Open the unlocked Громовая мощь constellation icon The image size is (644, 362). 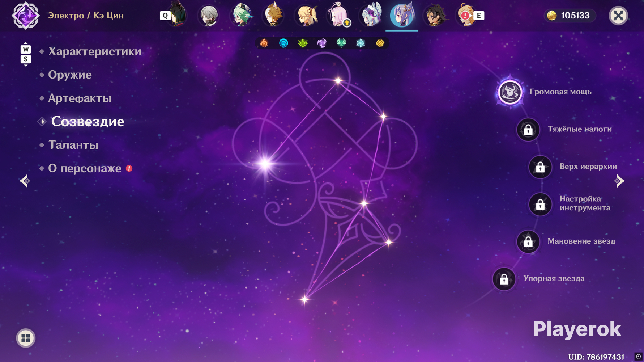pos(510,92)
